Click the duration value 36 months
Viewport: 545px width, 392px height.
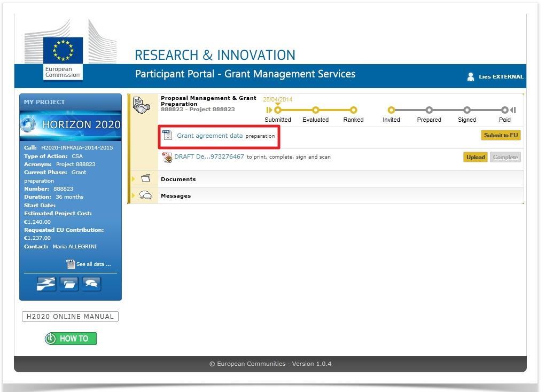pyautogui.click(x=69, y=197)
